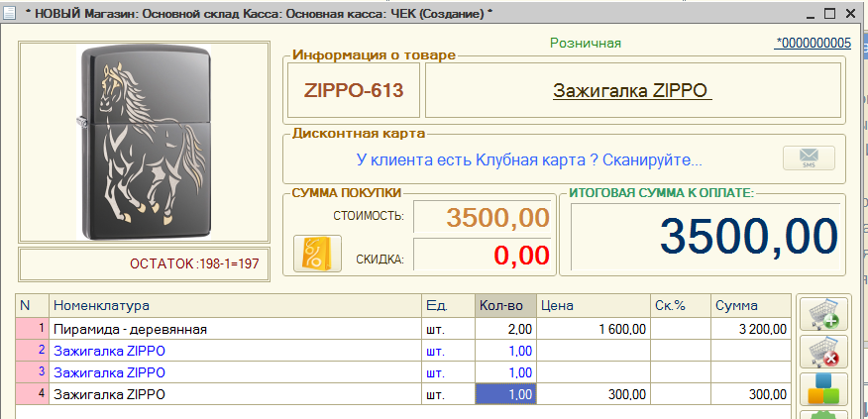Click the SMS envelope button
The image size is (868, 419).
click(809, 157)
